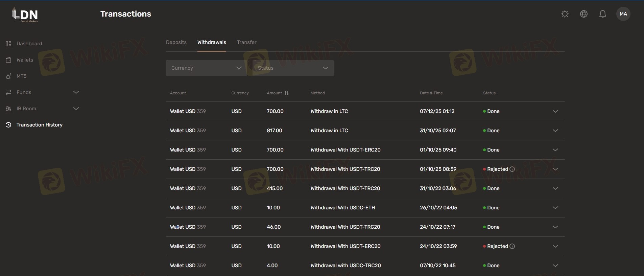Open the language globe icon

click(583, 14)
